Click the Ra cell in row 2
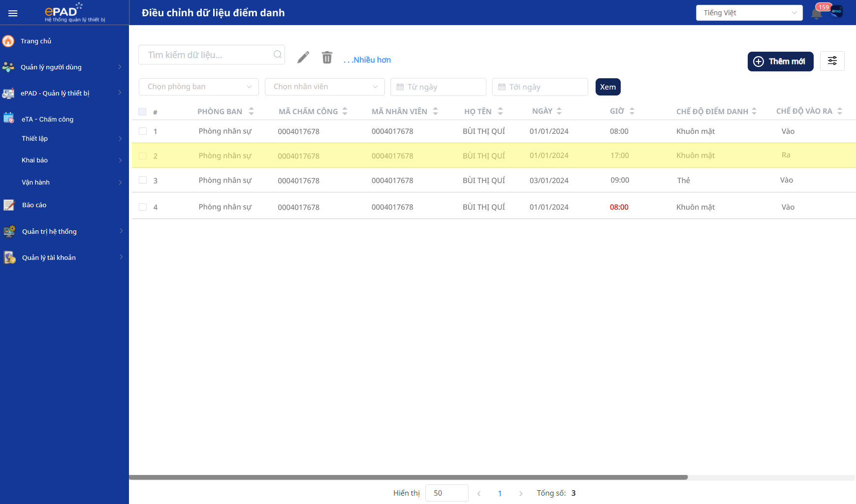856x504 pixels. 786,155
